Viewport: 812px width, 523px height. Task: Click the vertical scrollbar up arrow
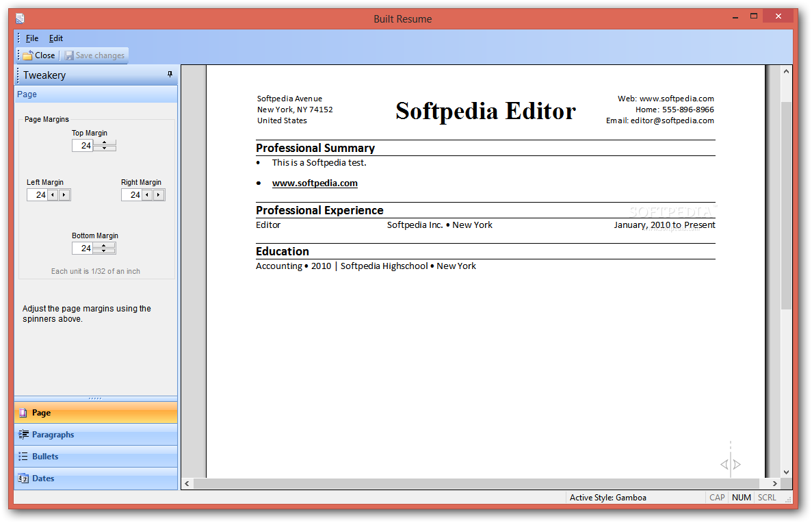(786, 71)
